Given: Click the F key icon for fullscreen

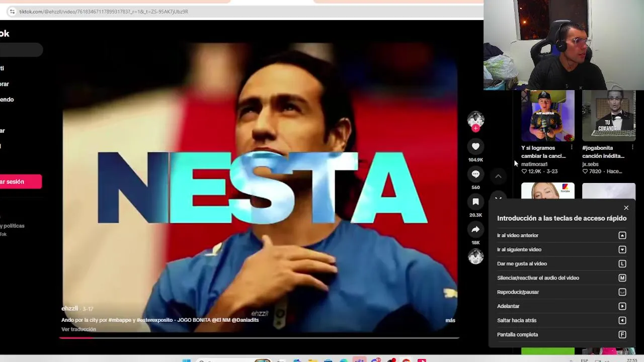Looking at the screenshot, I should pyautogui.click(x=622, y=334).
